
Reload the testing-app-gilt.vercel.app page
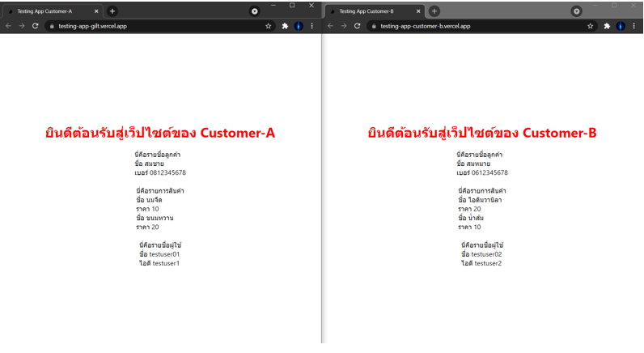pyautogui.click(x=36, y=26)
